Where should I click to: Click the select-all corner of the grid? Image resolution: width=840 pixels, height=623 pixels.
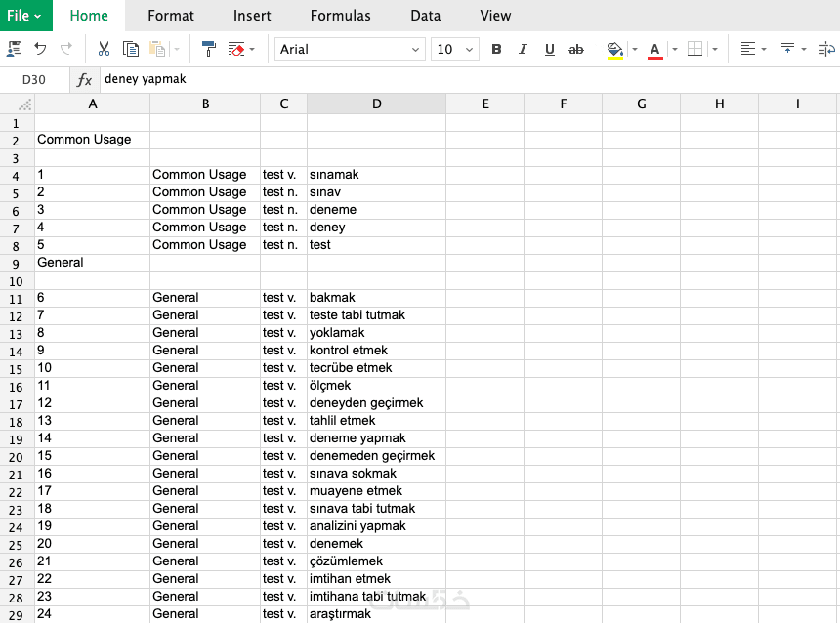coord(18,104)
